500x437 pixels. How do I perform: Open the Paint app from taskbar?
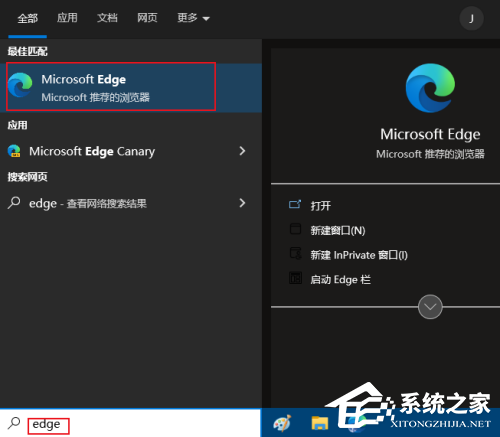282,423
